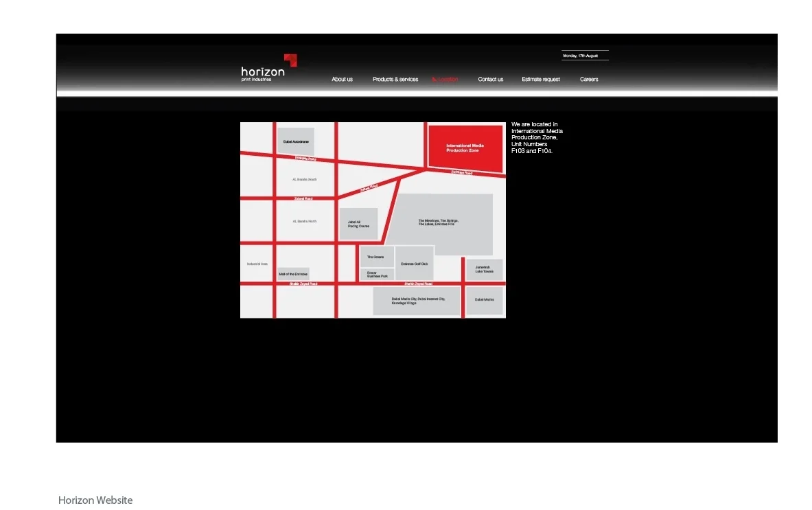Click the Dubai Marina map block
812x510 pixels.
tap(484, 300)
